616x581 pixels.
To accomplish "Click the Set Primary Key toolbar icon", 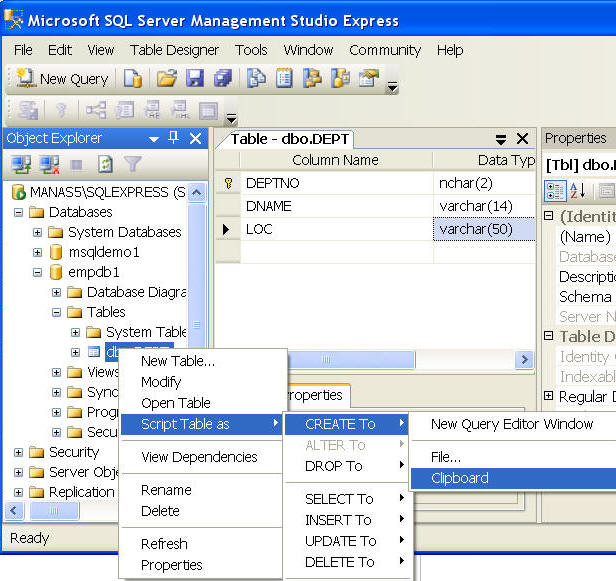I will pyautogui.click(x=61, y=110).
